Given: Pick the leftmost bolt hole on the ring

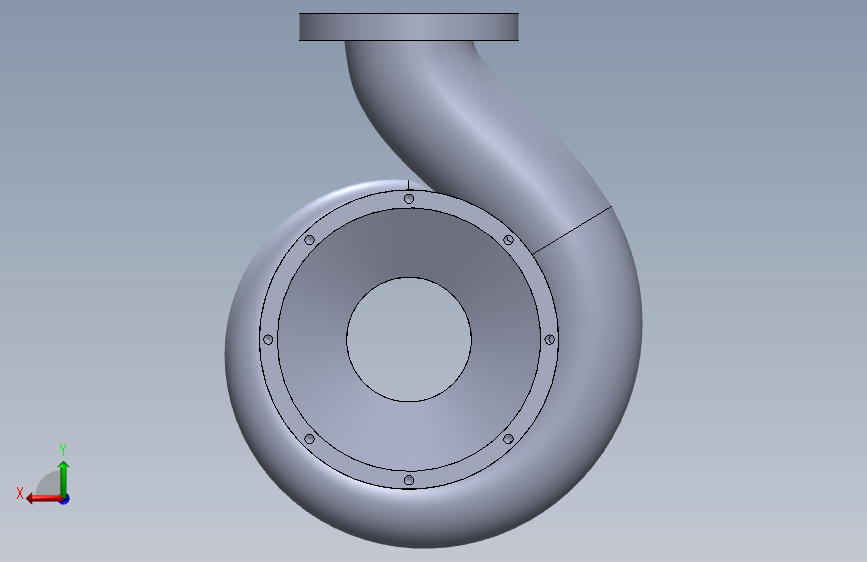Looking at the screenshot, I should tap(268, 340).
